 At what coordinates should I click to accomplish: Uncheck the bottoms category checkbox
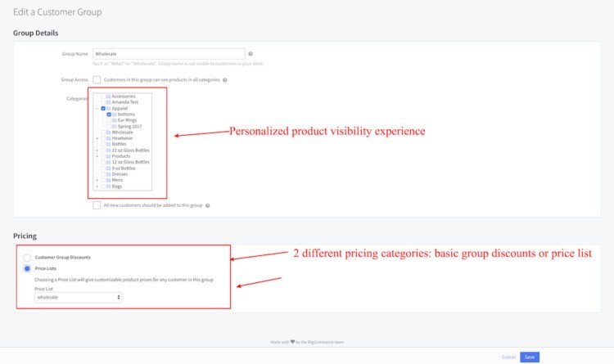click(x=109, y=115)
